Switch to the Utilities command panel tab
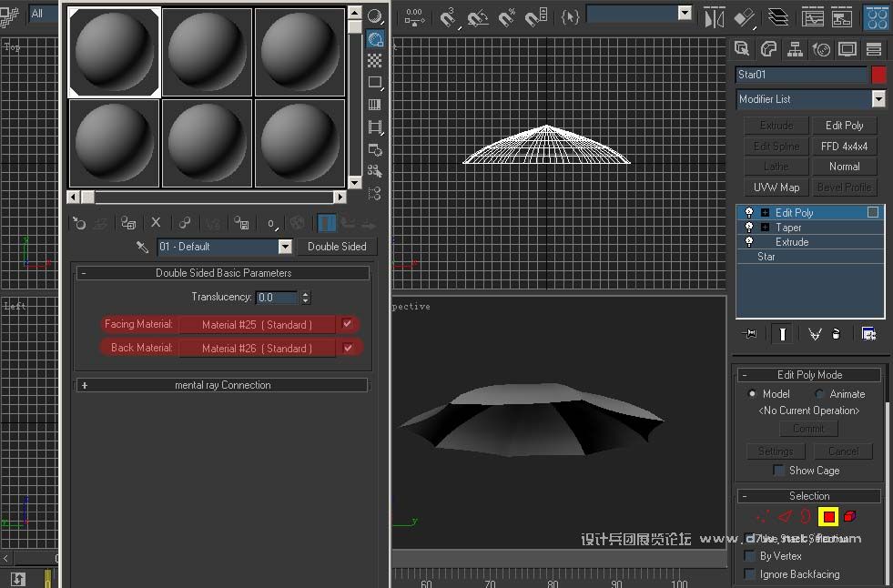The image size is (893, 588). click(874, 49)
